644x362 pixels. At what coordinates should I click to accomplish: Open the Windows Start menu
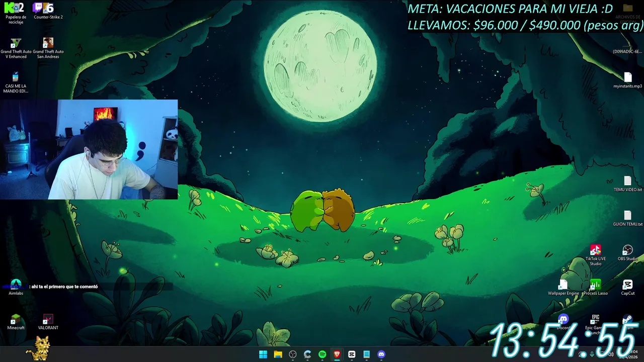(x=263, y=354)
